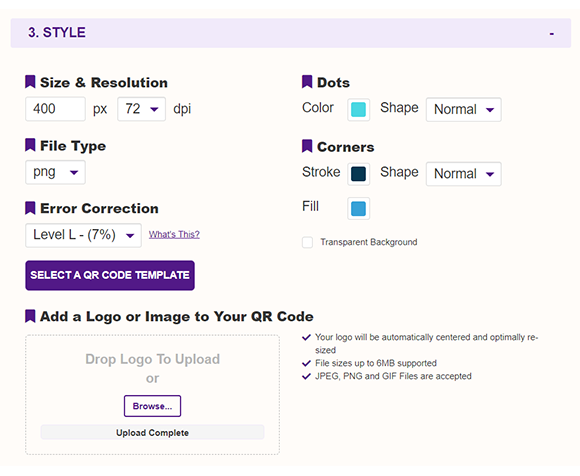Collapse the Style section with minus icon

552,34
